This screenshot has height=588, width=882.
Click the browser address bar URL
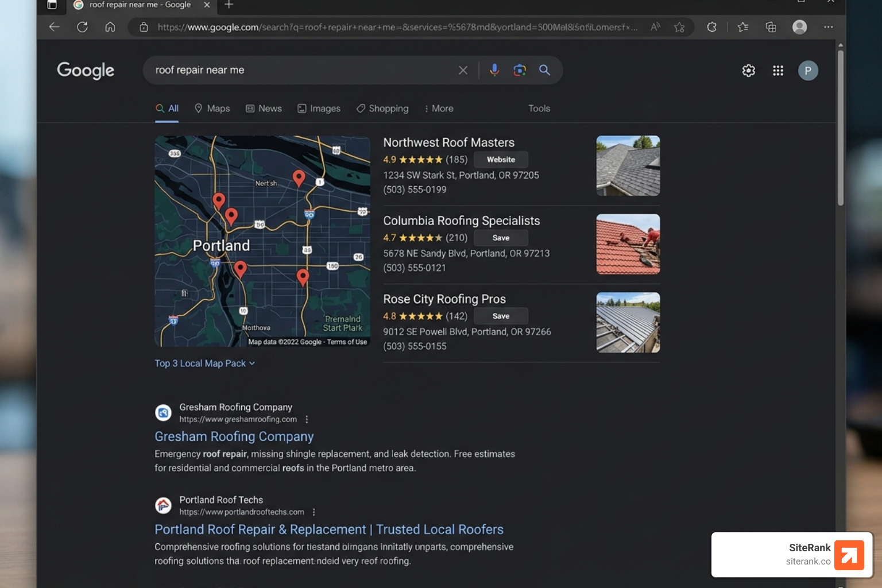397,27
